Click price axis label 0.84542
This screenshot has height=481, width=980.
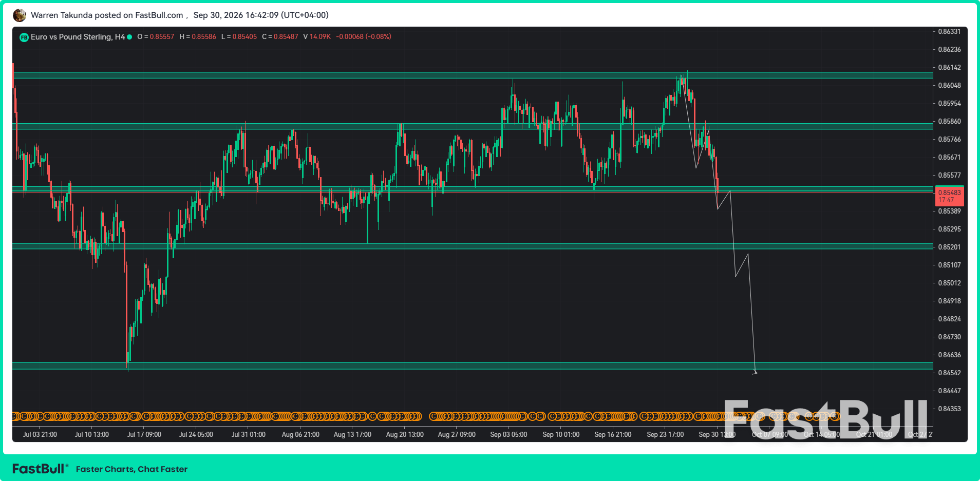coord(949,373)
